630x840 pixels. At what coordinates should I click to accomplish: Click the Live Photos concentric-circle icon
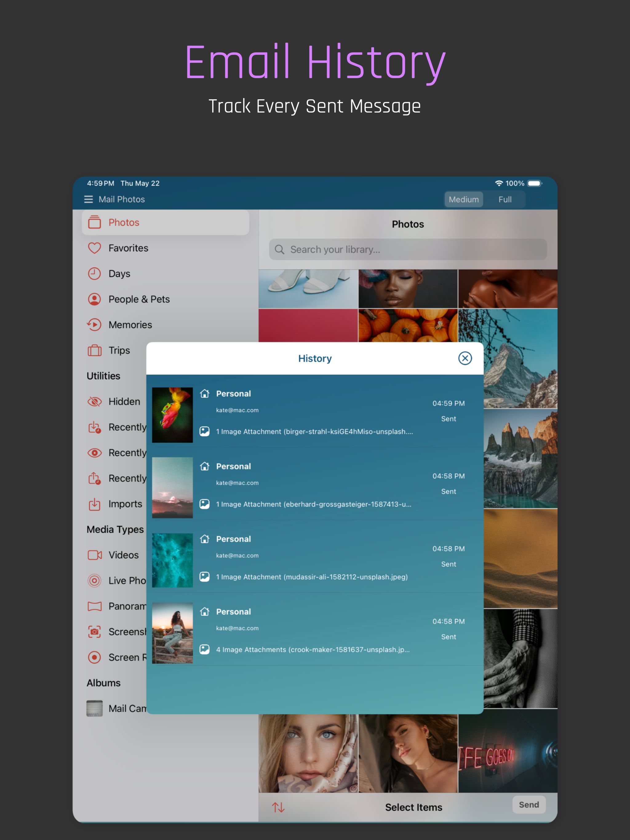click(95, 580)
